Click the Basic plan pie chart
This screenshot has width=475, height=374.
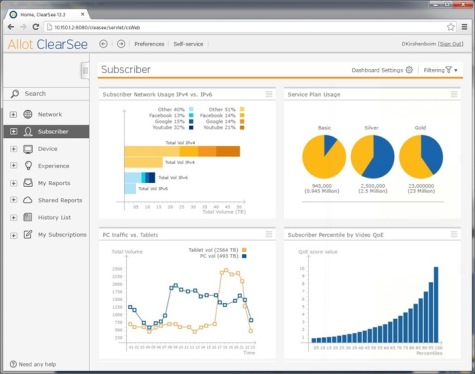324,157
